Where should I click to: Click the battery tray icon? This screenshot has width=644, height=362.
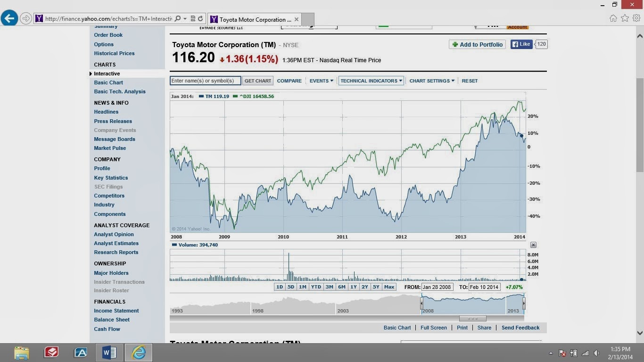pyautogui.click(x=574, y=353)
